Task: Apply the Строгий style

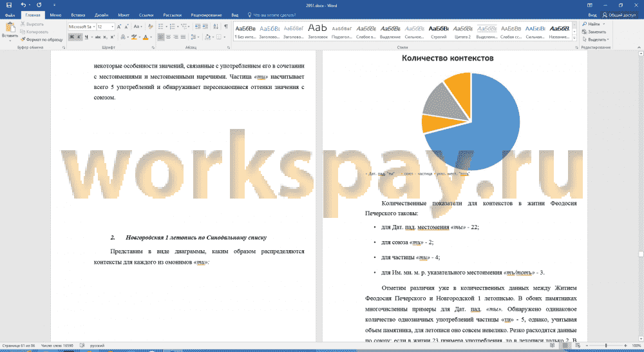Action: pos(439,32)
